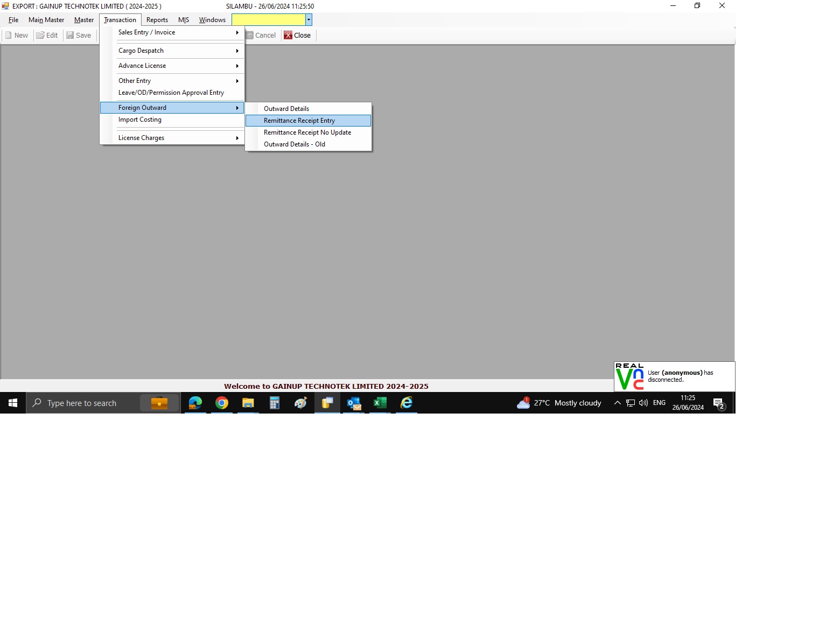Viewport: 840px width, 630px height.
Task: Click the Save toolbar icon
Action: point(70,36)
